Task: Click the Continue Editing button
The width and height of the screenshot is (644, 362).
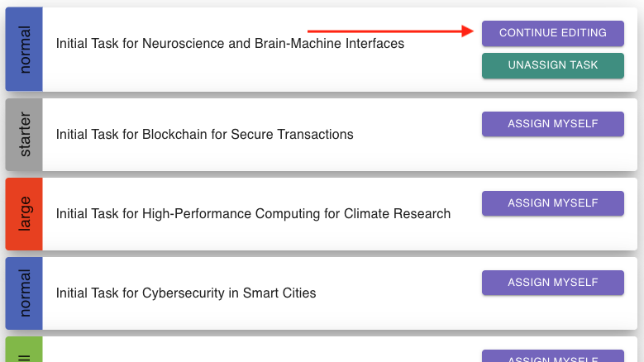Action: [552, 33]
